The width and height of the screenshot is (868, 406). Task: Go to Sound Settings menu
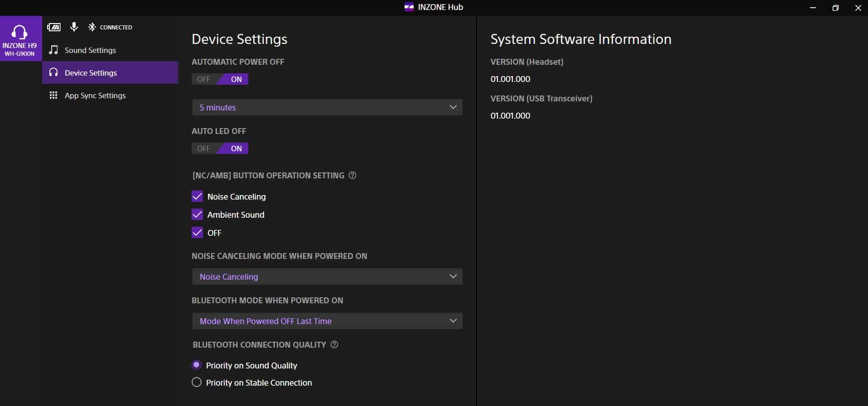[90, 50]
